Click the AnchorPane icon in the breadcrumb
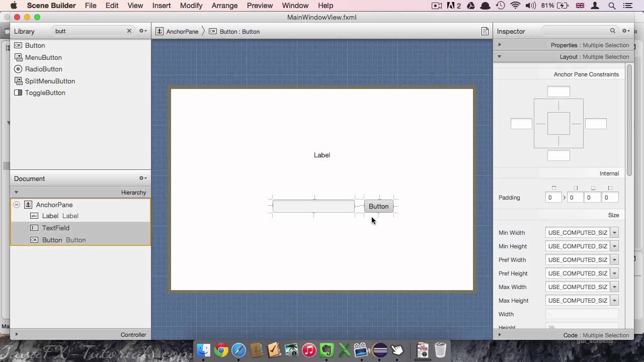Viewport: 644px width, 362px height. point(159,31)
